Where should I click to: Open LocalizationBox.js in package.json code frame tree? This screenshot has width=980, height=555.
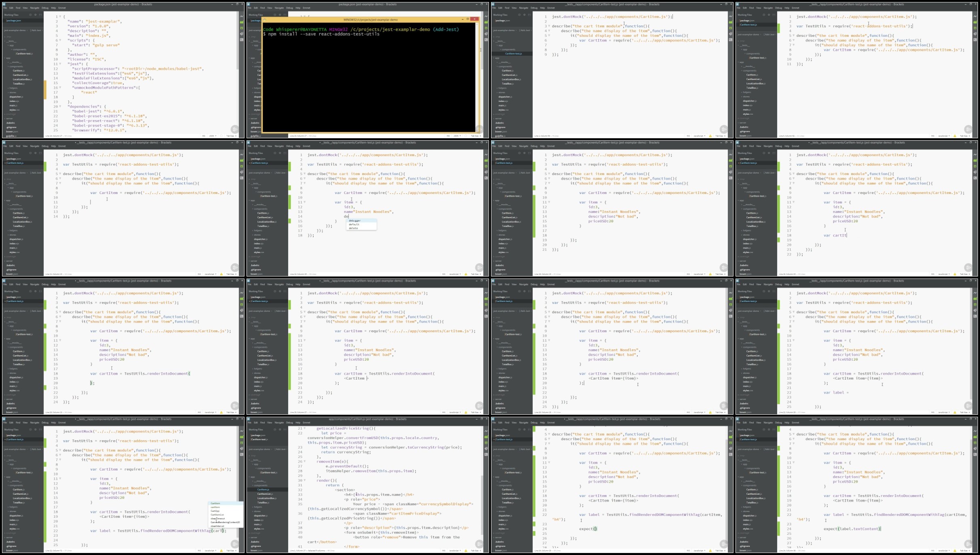point(22,79)
